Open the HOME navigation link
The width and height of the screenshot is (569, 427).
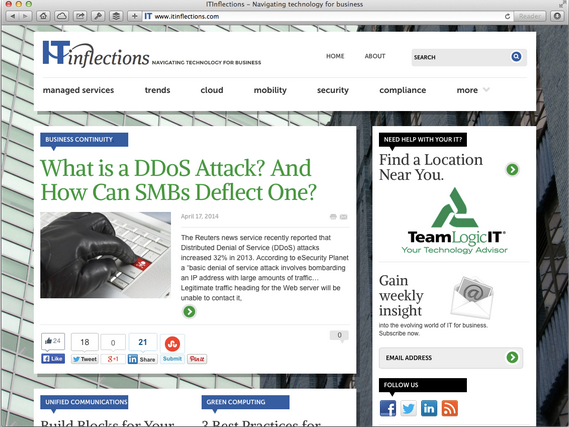335,56
